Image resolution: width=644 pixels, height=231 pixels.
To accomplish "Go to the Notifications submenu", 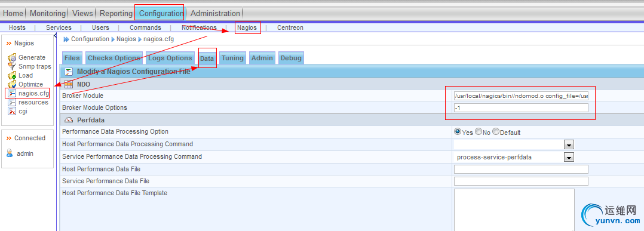I will [x=199, y=27].
